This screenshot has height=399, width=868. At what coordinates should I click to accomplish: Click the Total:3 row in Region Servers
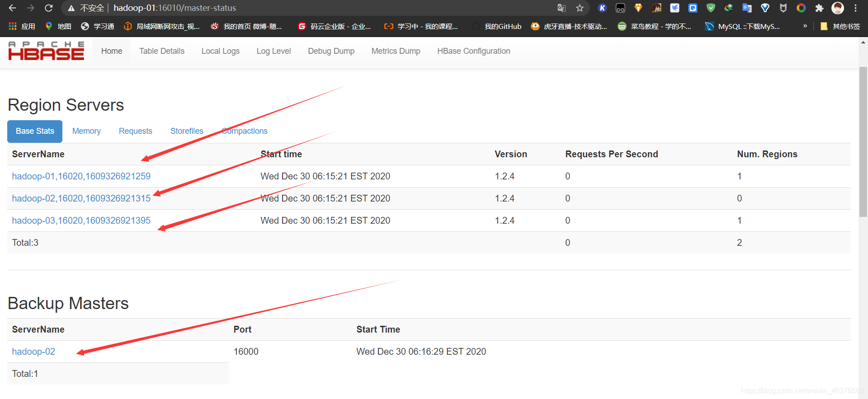click(x=429, y=243)
